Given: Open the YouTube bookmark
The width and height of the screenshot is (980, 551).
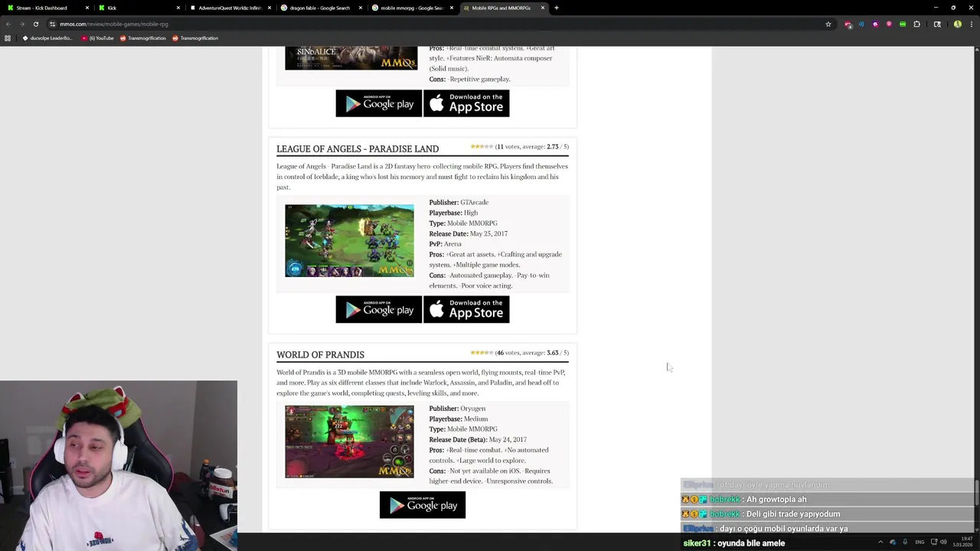Looking at the screenshot, I should [97, 38].
